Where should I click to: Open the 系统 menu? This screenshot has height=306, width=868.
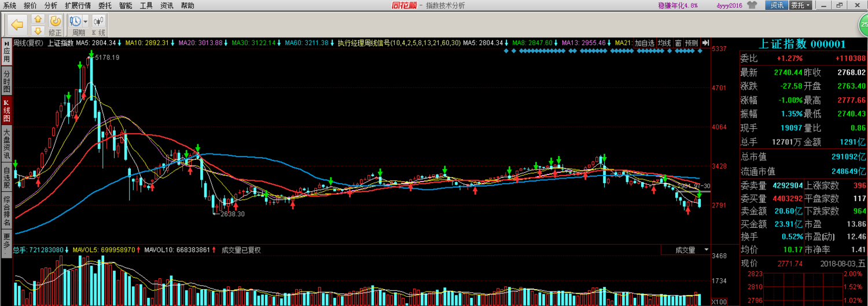(x=10, y=5)
